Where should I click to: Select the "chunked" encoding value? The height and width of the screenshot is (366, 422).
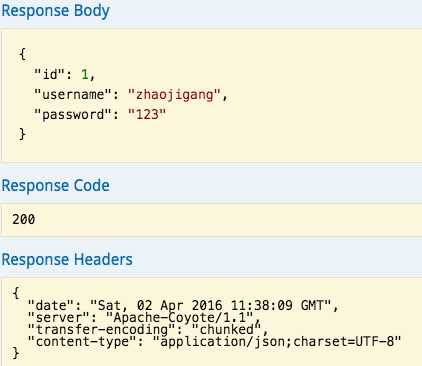[x=227, y=329]
